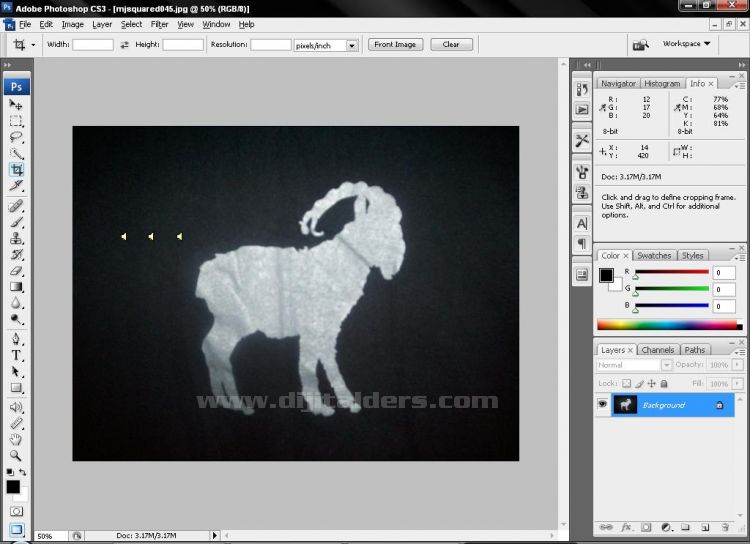Select the Lasso tool

[x=16, y=137]
